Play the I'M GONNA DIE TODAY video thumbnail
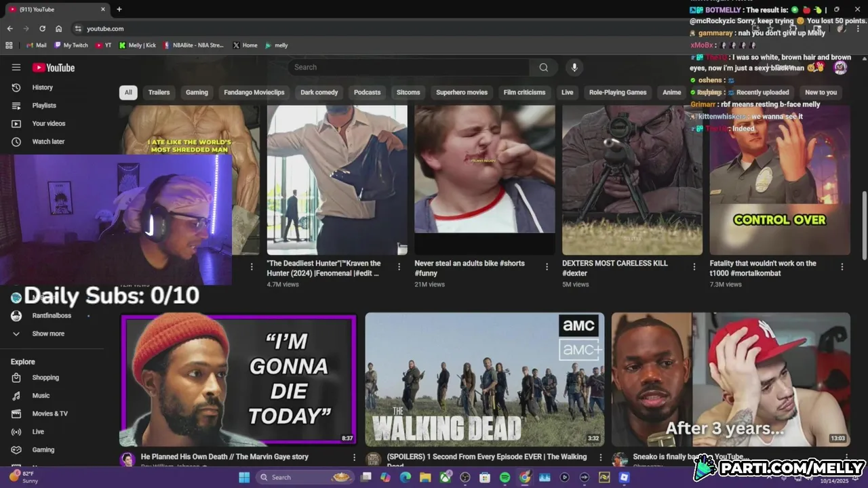 tap(239, 380)
